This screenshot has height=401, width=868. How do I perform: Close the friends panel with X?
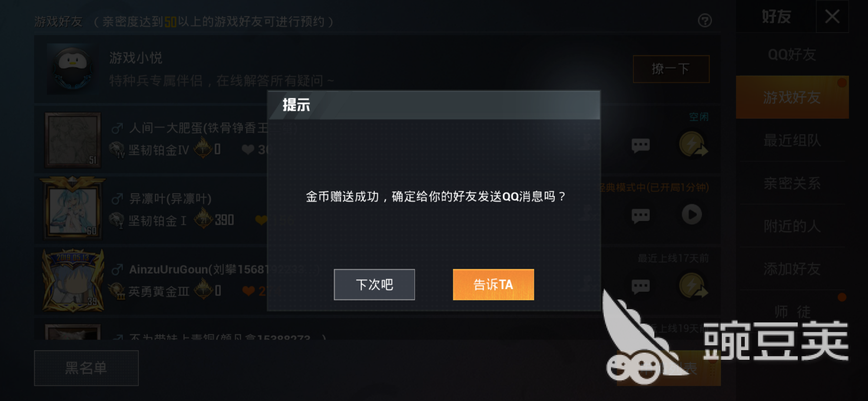(x=832, y=17)
